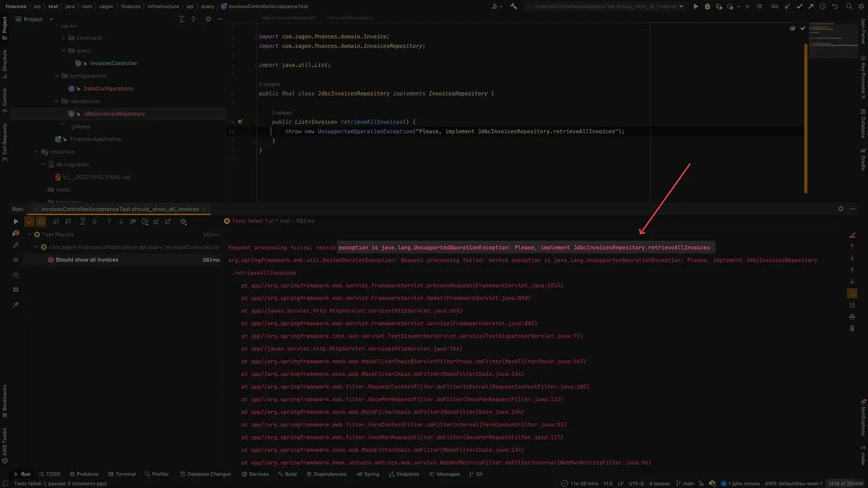Jump to previous failed test
This screenshot has width=868, height=488.
pyautogui.click(x=109, y=221)
